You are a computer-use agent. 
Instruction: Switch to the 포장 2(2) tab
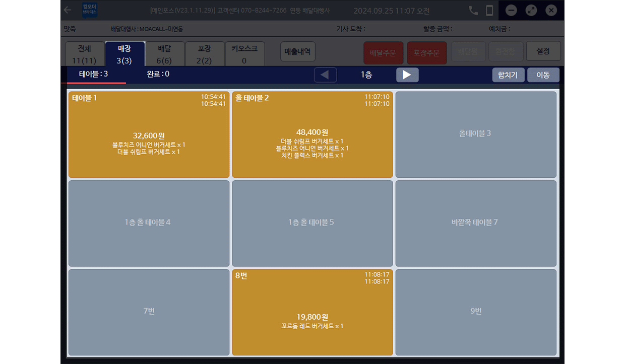pyautogui.click(x=205, y=54)
